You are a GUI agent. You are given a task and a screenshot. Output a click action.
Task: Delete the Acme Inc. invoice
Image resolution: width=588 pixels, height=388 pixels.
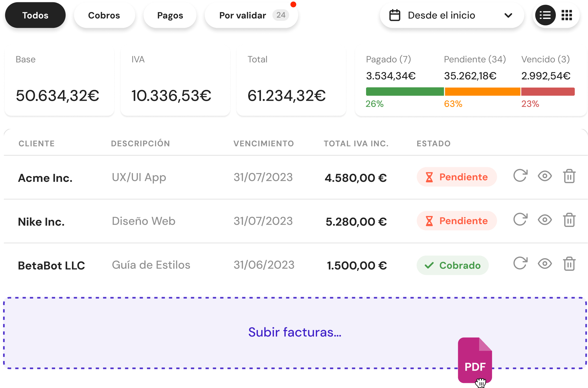[x=569, y=176]
